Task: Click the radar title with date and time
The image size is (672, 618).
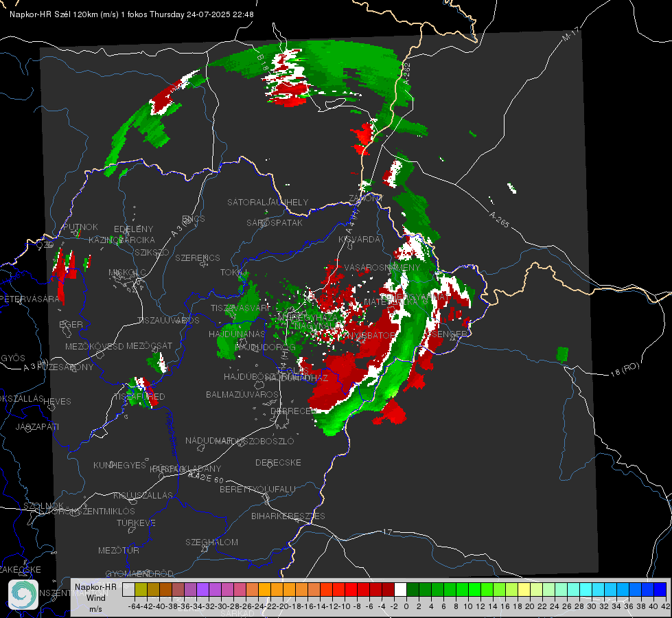Action: pos(132,14)
